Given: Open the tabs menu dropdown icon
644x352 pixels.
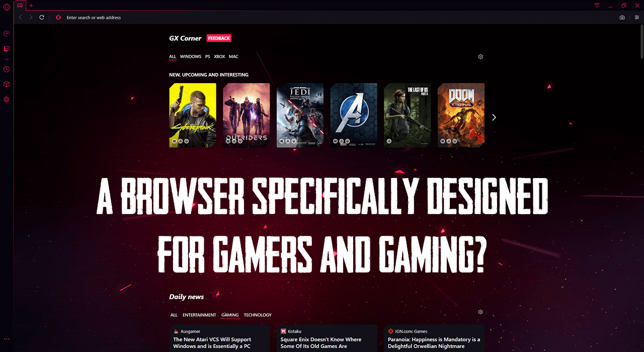Looking at the screenshot, I should point(597,6).
